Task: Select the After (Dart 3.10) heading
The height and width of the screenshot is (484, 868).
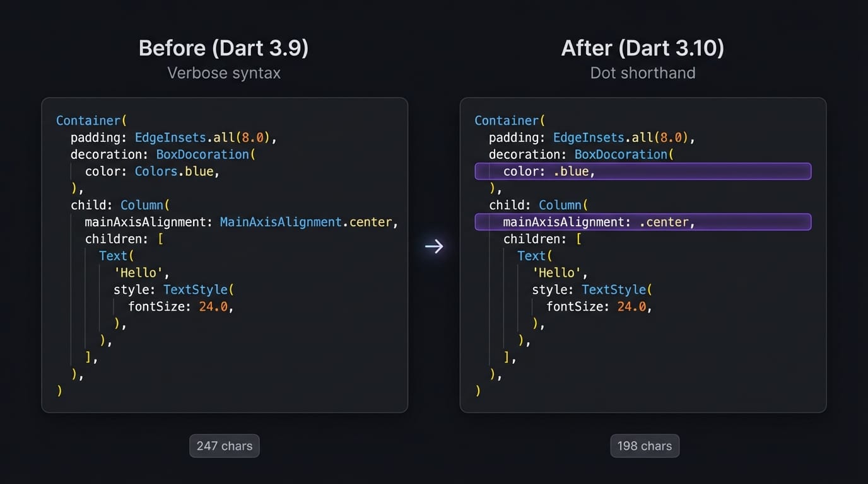Action: point(642,48)
